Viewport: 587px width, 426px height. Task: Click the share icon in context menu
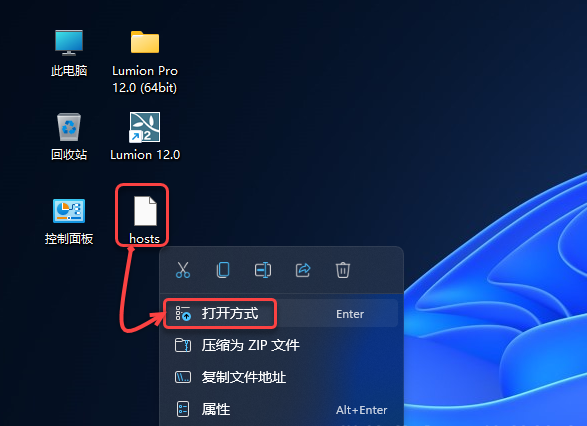coord(303,270)
